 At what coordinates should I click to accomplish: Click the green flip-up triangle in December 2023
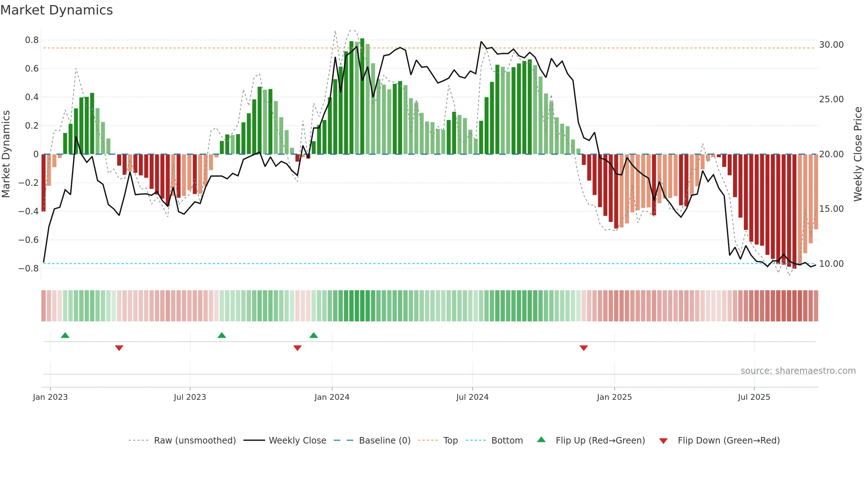pyautogui.click(x=314, y=335)
